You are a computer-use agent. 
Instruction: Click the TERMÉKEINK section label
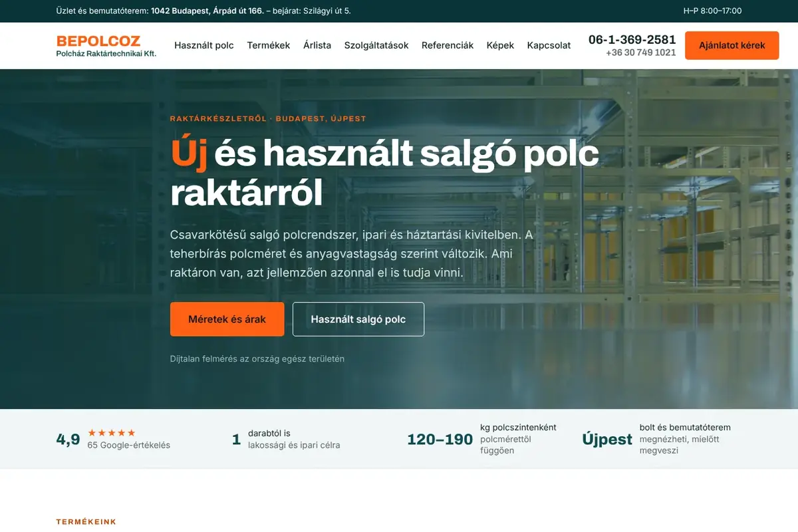tap(86, 522)
